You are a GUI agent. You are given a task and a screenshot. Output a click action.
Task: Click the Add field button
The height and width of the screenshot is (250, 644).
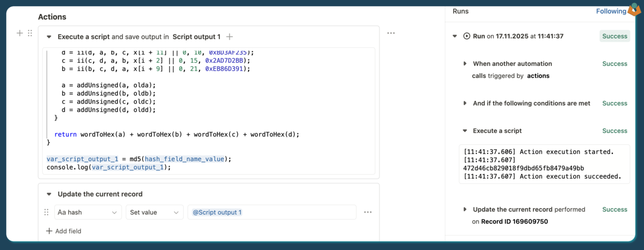click(x=64, y=231)
